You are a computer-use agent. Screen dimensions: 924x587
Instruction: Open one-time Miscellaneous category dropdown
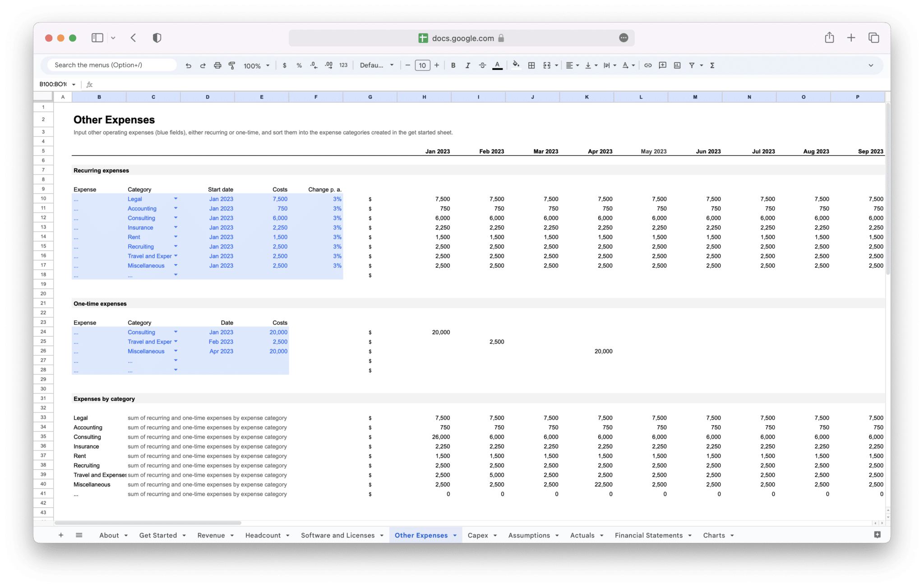pyautogui.click(x=176, y=351)
